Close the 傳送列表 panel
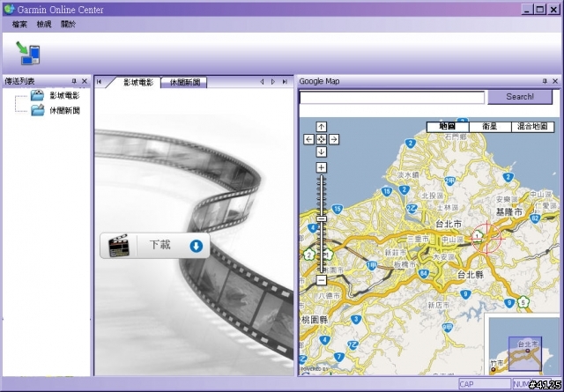Screen dimensions: 564x392 point(85,81)
